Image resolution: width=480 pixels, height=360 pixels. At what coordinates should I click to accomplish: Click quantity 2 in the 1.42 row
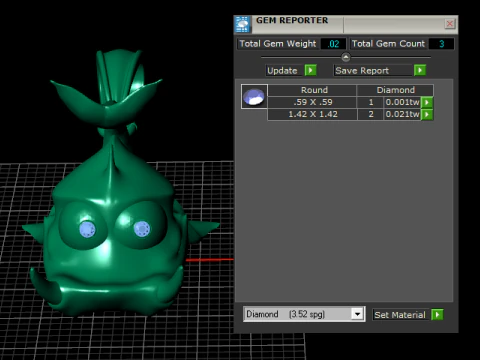[371, 114]
